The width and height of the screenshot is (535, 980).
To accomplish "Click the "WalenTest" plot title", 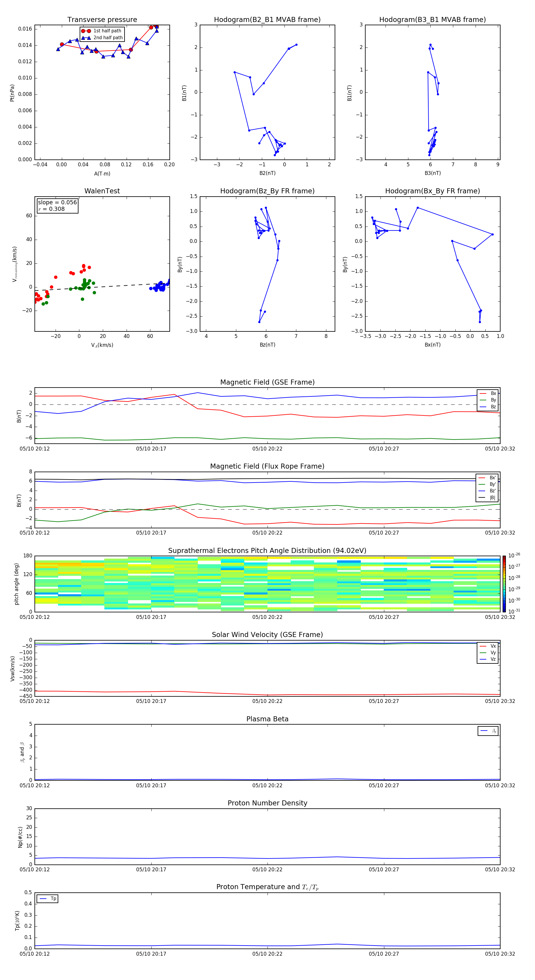I will (102, 191).
